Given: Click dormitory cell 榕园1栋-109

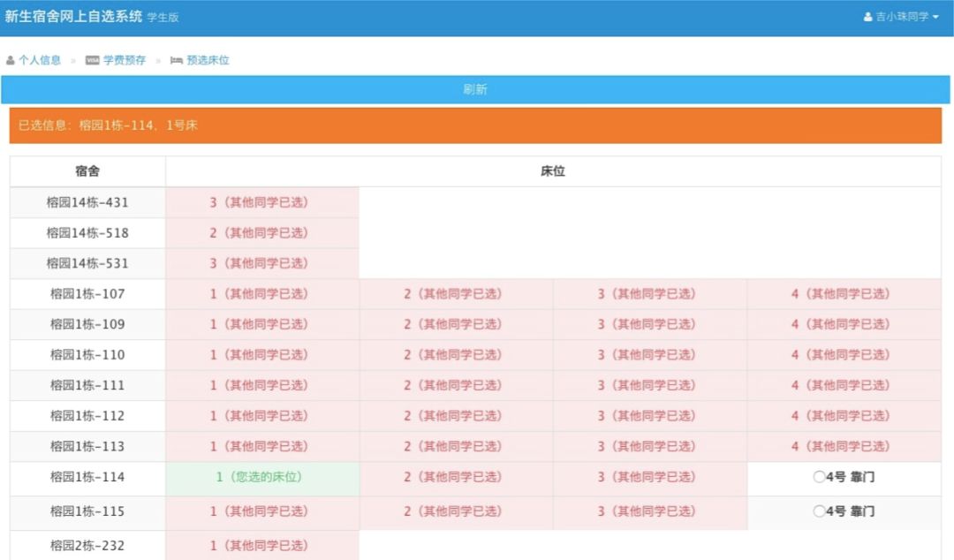Looking at the screenshot, I should (x=87, y=324).
